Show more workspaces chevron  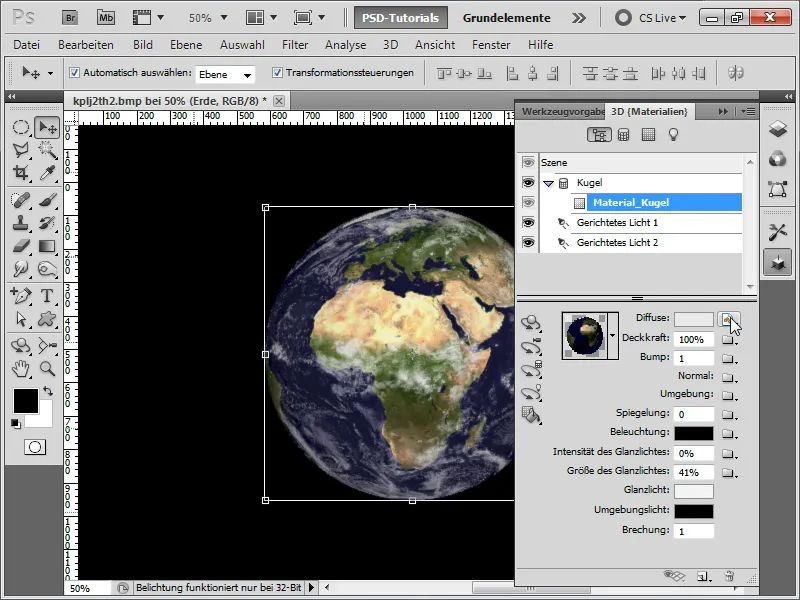pyautogui.click(x=579, y=18)
